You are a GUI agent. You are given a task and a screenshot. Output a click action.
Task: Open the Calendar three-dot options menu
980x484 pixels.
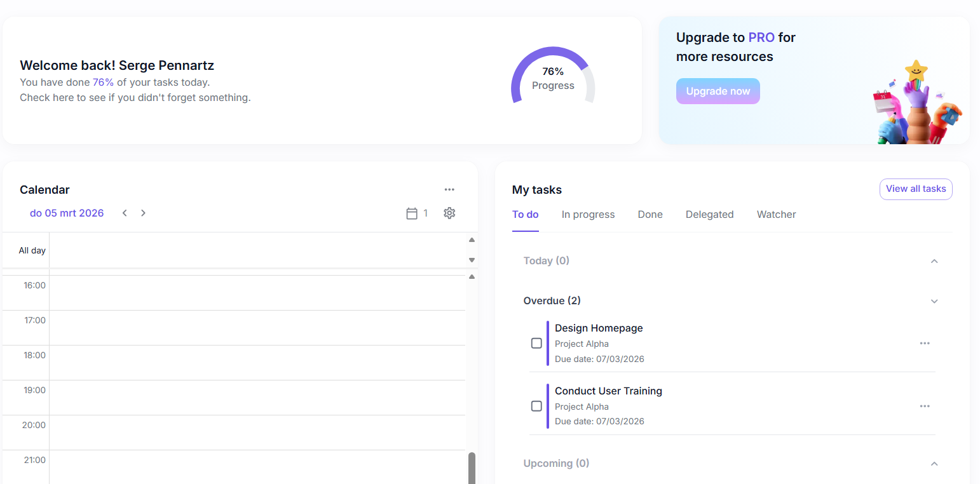[x=449, y=189]
